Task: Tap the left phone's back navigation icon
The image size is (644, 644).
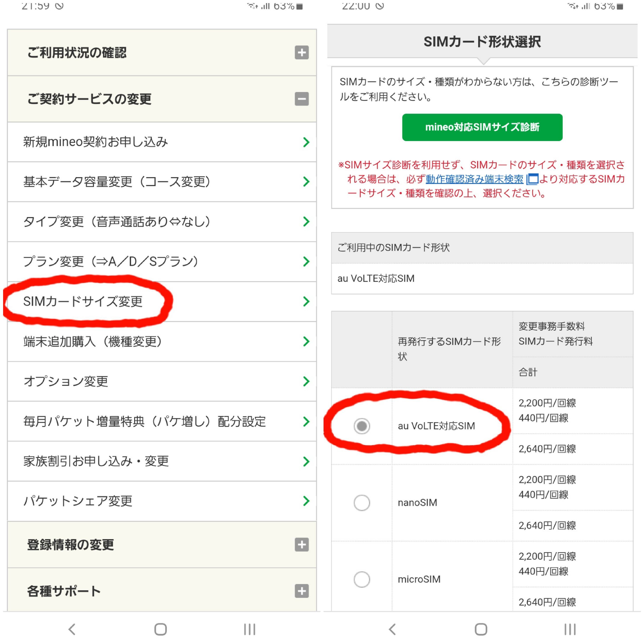Action: (x=72, y=629)
